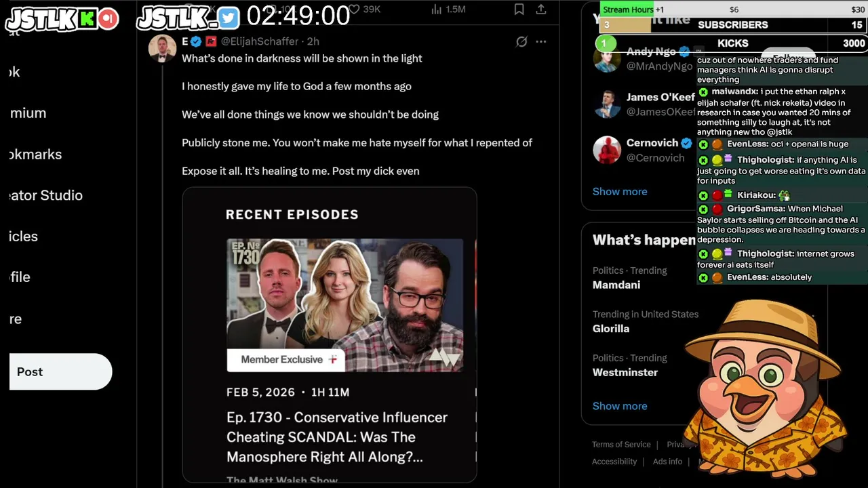The width and height of the screenshot is (868, 488).
Task: Click the line starting 'Expose it all'
Action: click(x=300, y=171)
